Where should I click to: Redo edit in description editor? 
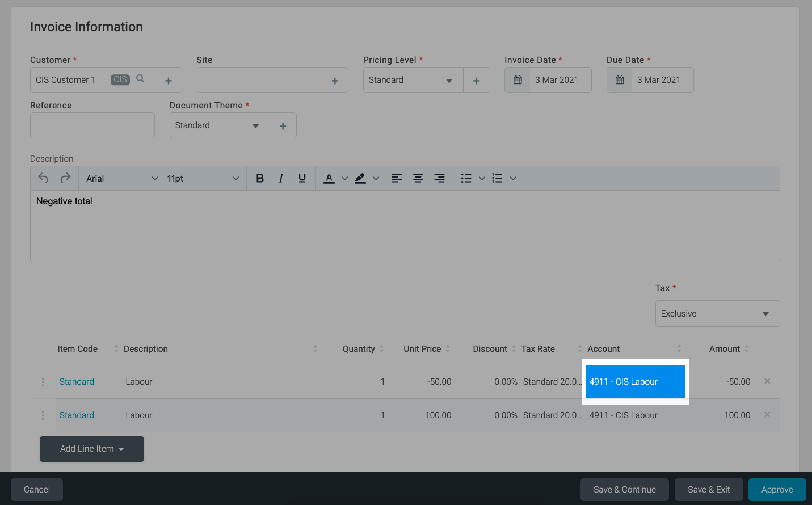(x=65, y=178)
